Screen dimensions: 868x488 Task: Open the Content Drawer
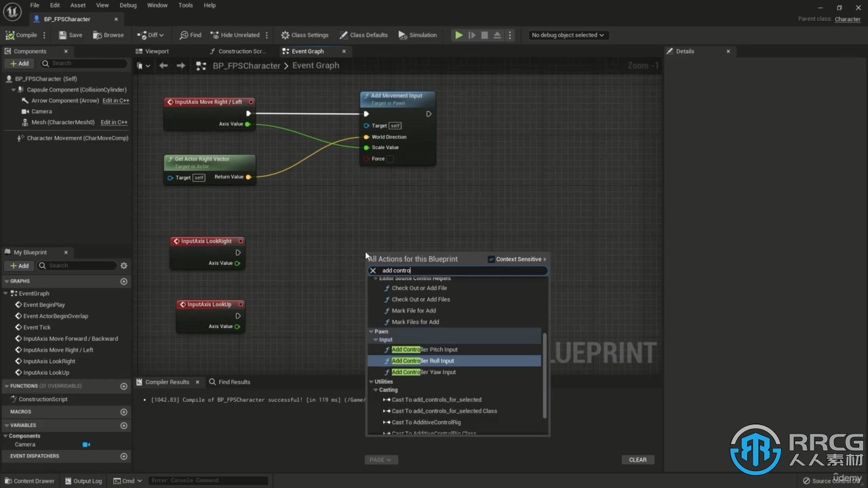tap(30, 481)
